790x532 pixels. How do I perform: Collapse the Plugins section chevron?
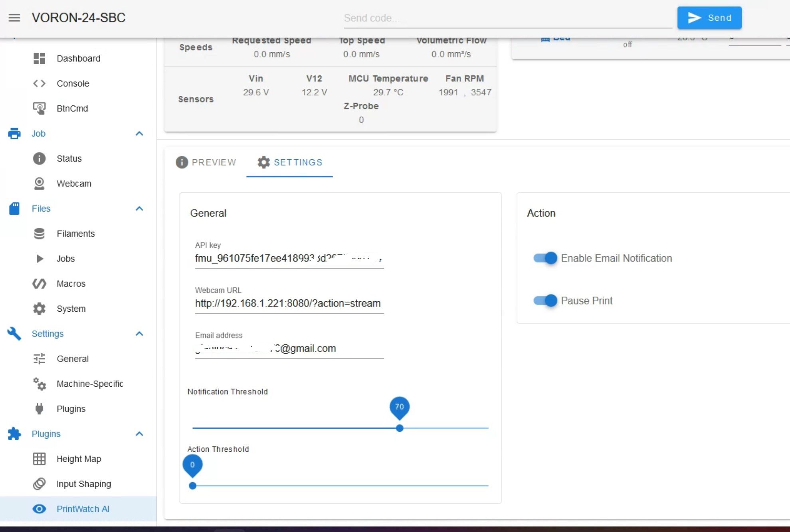tap(139, 434)
